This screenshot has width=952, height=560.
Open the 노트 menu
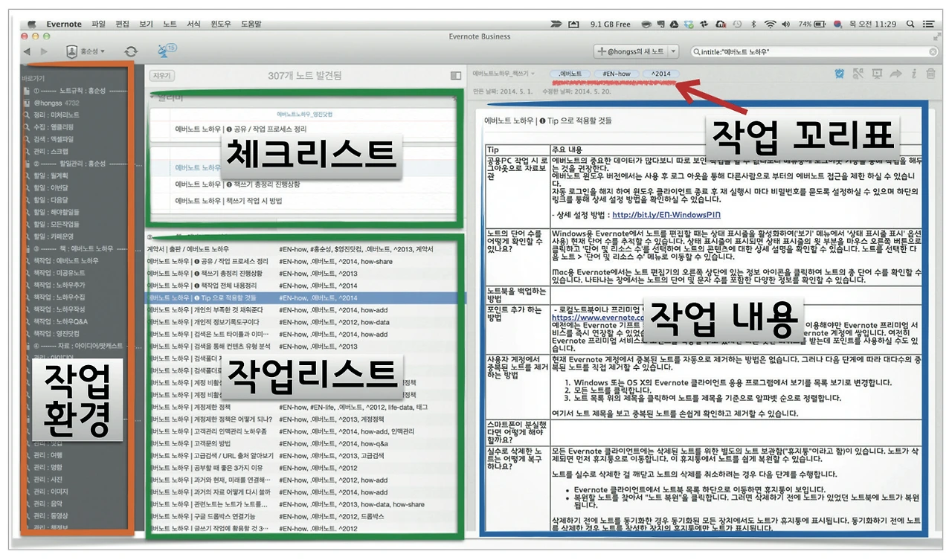[x=170, y=24]
